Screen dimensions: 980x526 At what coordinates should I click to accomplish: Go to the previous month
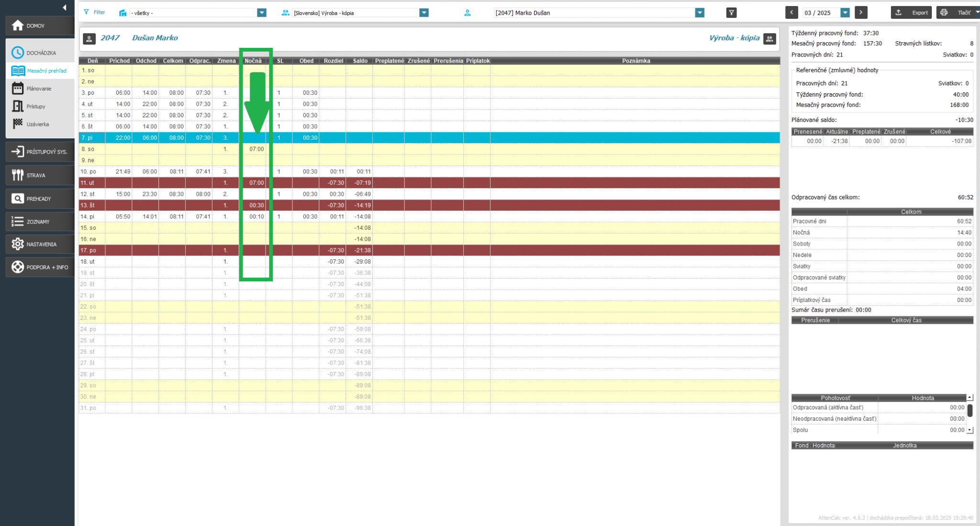pos(791,13)
